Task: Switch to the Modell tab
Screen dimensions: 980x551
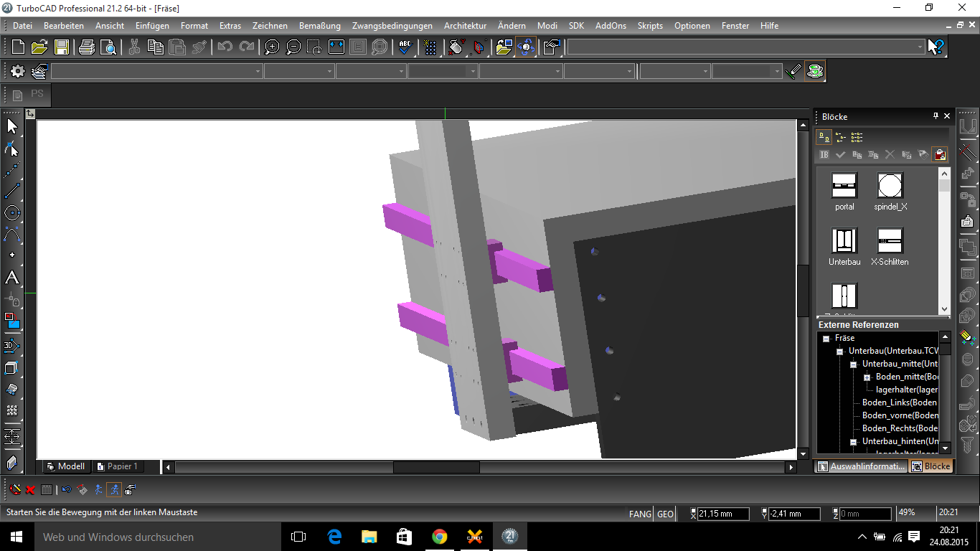Action: pos(66,466)
